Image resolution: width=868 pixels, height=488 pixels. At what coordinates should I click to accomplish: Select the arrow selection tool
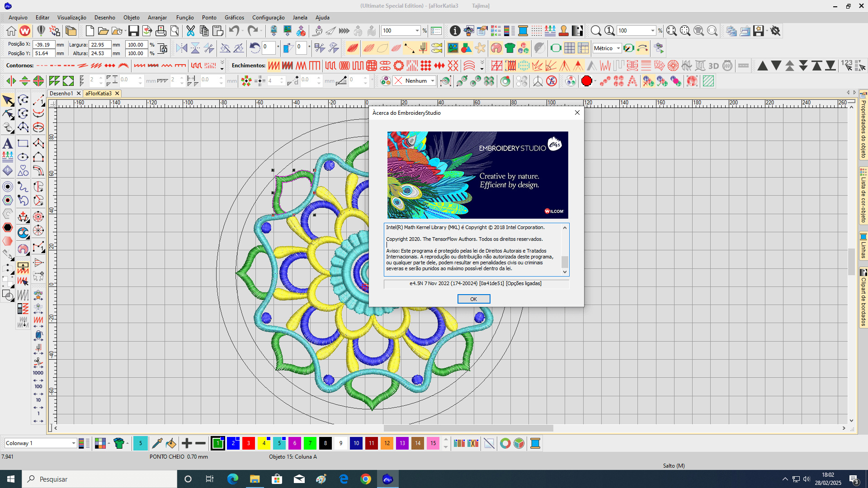[7, 100]
